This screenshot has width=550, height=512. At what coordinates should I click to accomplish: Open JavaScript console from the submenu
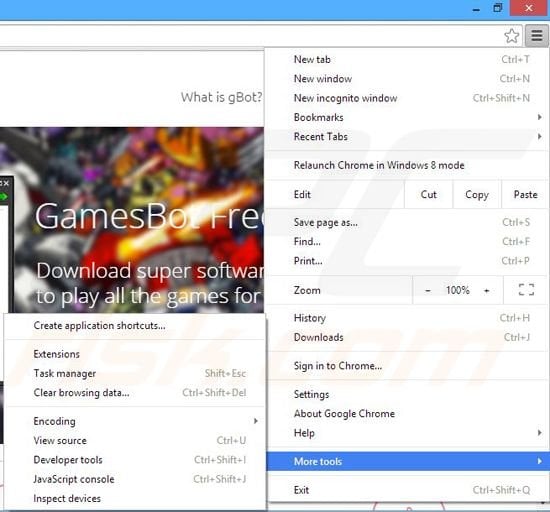(135, 479)
